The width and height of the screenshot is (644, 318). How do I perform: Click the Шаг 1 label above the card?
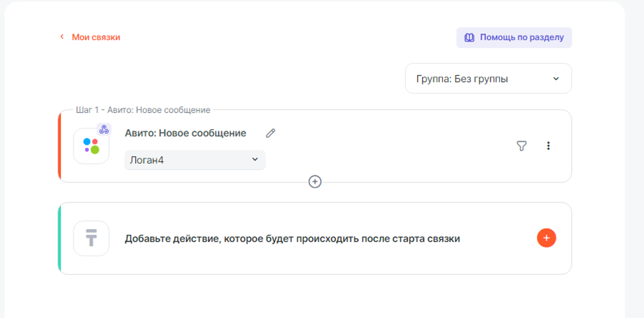143,110
